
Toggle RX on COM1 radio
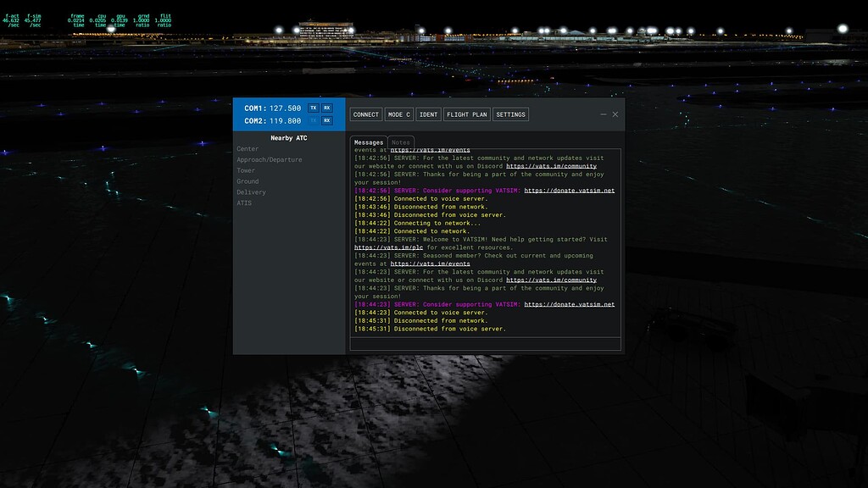pyautogui.click(x=326, y=108)
